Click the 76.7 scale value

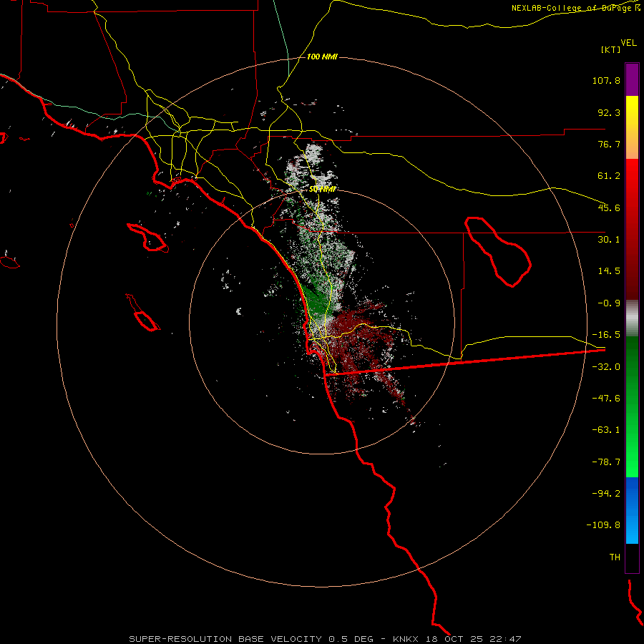pyautogui.click(x=609, y=144)
